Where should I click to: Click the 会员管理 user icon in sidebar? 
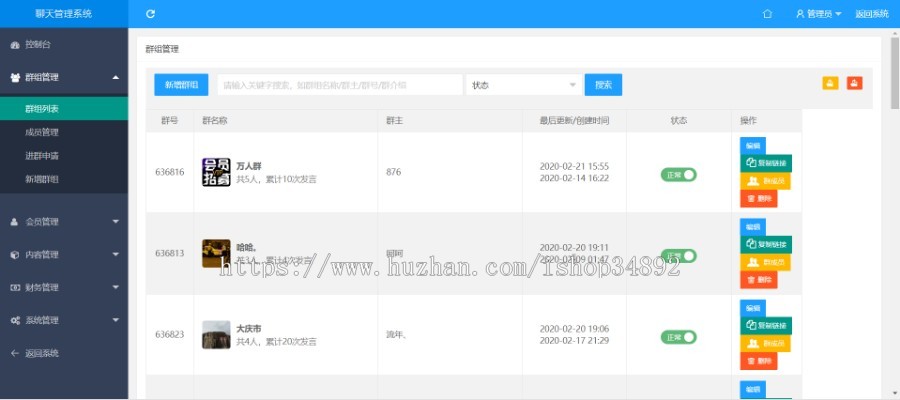[15, 222]
